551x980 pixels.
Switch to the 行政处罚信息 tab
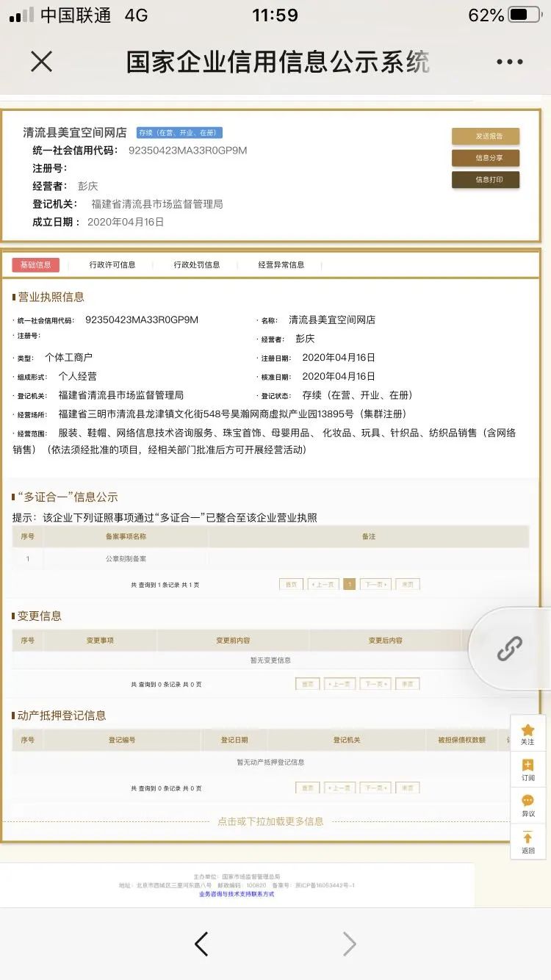(x=197, y=264)
